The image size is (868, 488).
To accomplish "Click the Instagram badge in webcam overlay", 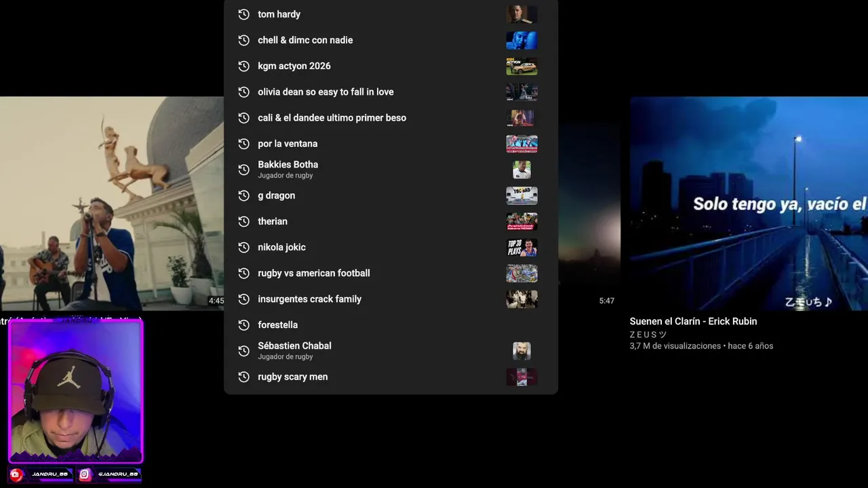I will pos(109,474).
